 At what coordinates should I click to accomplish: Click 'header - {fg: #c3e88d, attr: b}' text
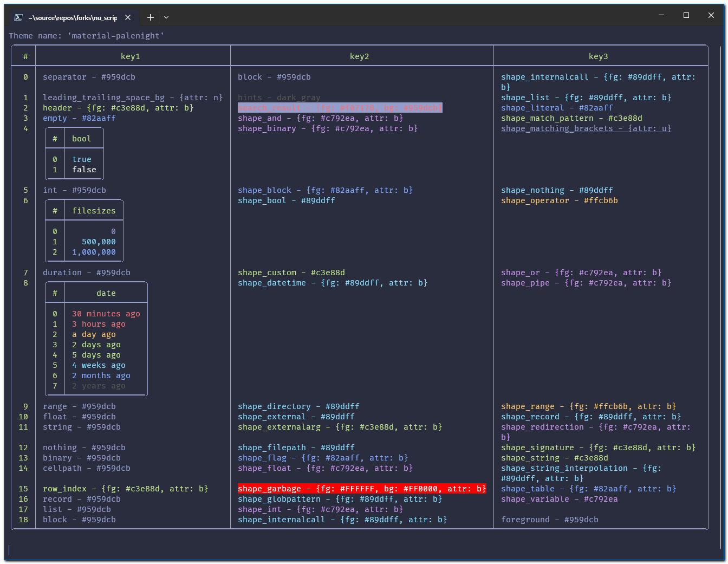(x=119, y=108)
